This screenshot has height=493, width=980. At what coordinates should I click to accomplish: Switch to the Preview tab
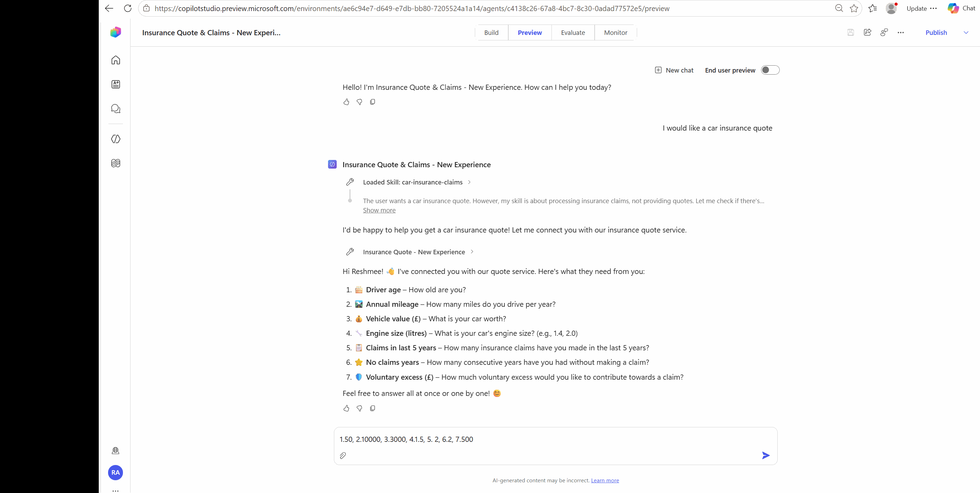530,33
